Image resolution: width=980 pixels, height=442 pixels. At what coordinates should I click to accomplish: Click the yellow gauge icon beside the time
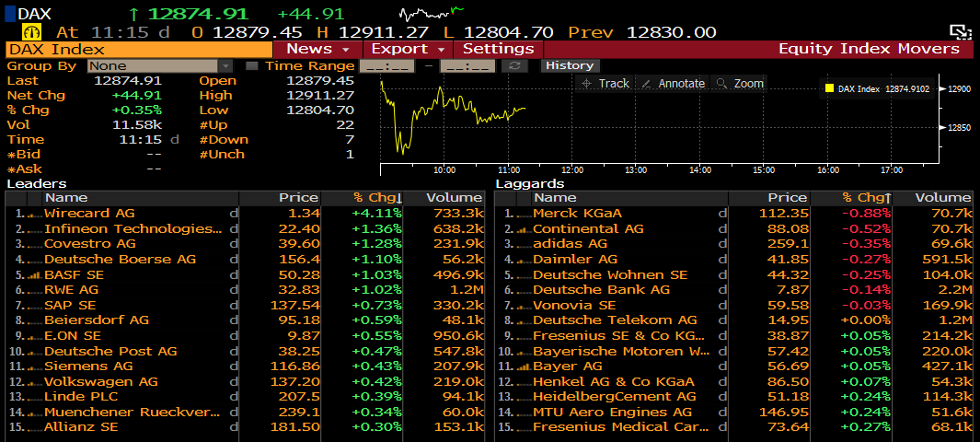coord(30,32)
